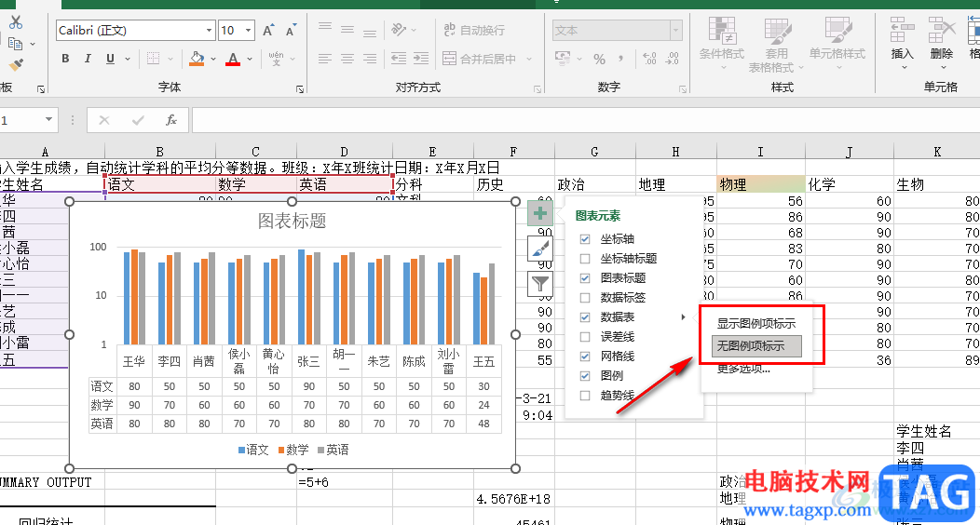Click 插入 insert cells button
This screenshot has width=980, height=525.
903,43
